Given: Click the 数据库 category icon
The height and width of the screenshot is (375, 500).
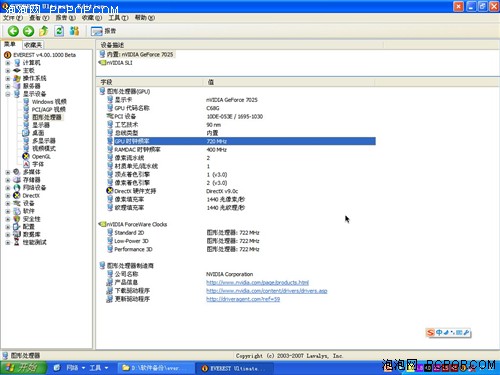Looking at the screenshot, I should (17, 235).
